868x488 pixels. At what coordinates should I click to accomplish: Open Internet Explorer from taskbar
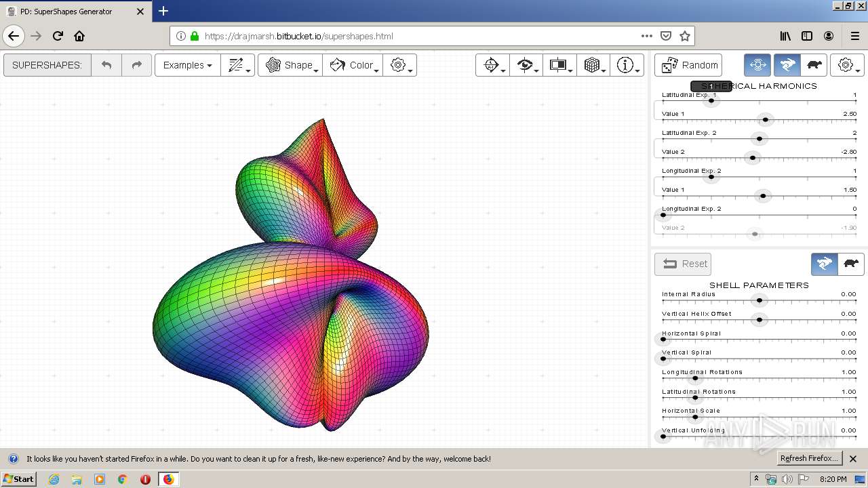54,479
